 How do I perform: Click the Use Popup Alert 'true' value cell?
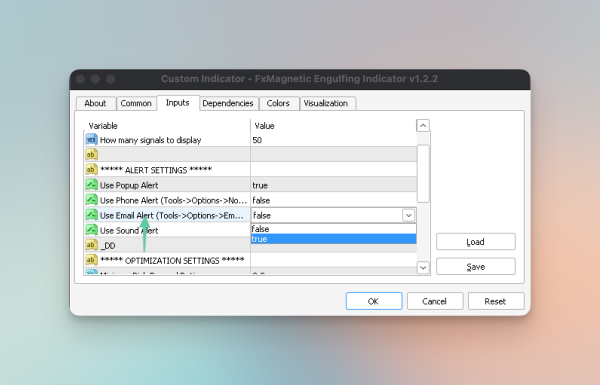(x=333, y=185)
